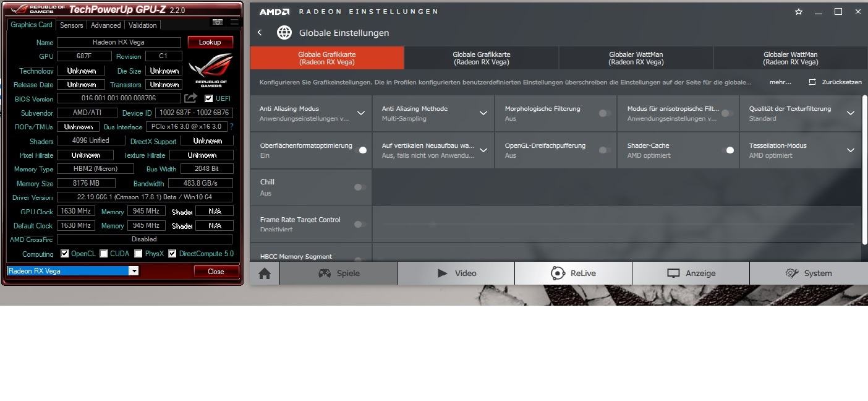Switch to the Graphics Card tab
The width and height of the screenshot is (868, 401).
click(32, 25)
